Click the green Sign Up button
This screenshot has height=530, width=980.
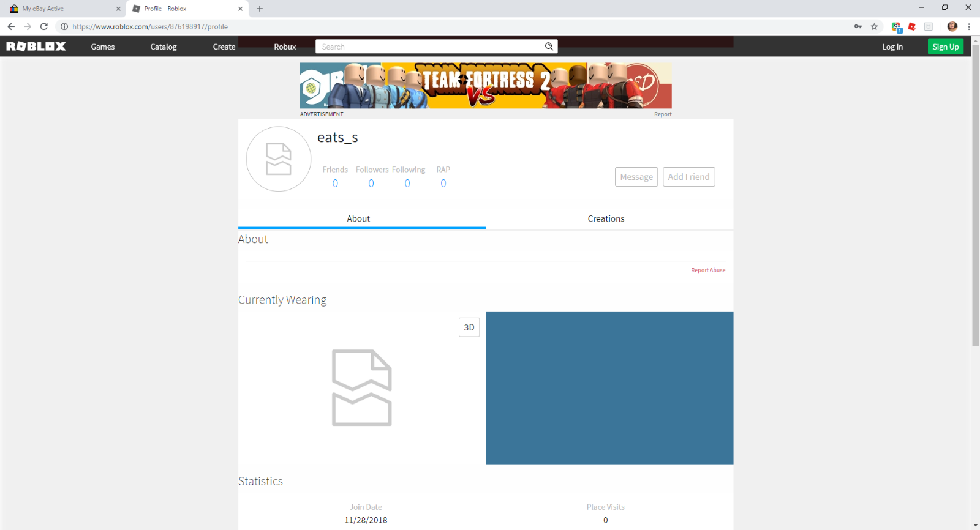(946, 47)
